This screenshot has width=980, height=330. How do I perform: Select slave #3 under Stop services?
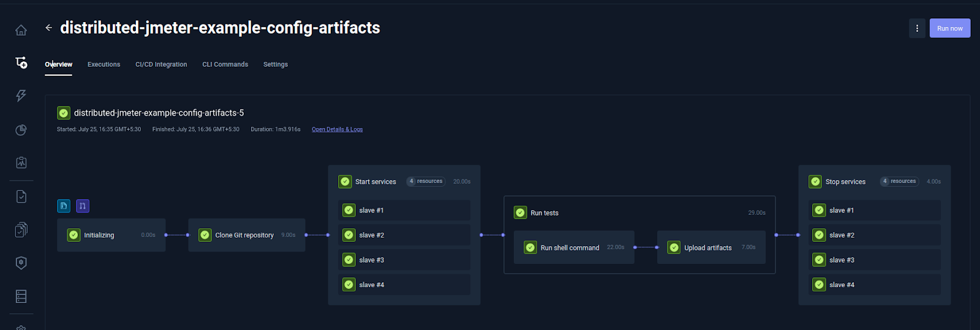(x=875, y=260)
